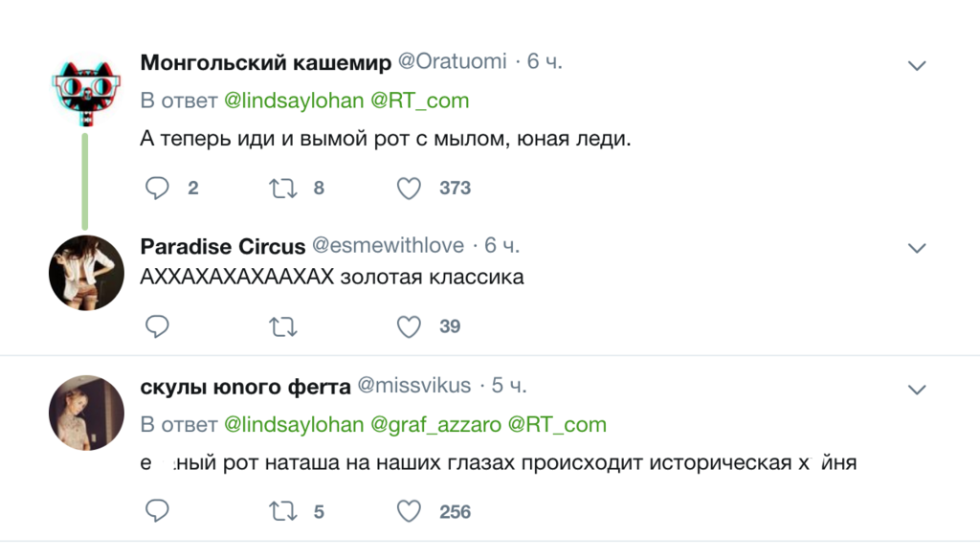Click the reply icon on Монгольский кашемир's tweet
980x560 pixels.
pyautogui.click(x=157, y=189)
